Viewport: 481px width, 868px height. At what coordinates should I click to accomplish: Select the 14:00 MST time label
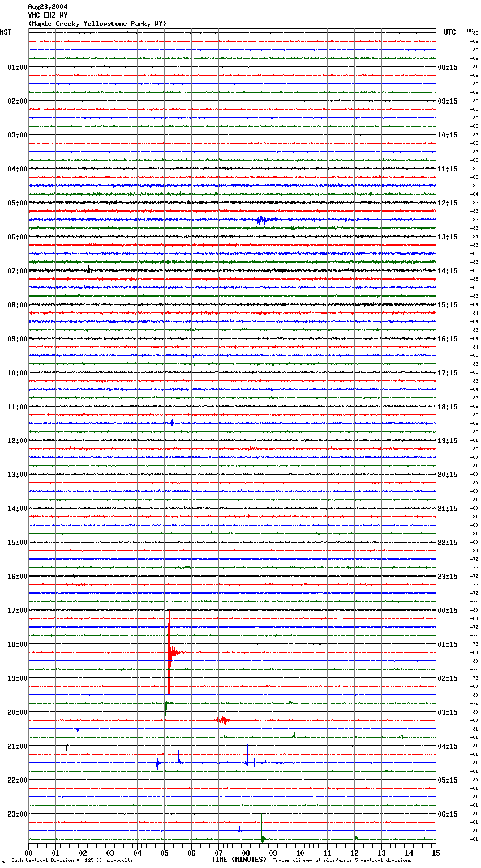(x=18, y=509)
